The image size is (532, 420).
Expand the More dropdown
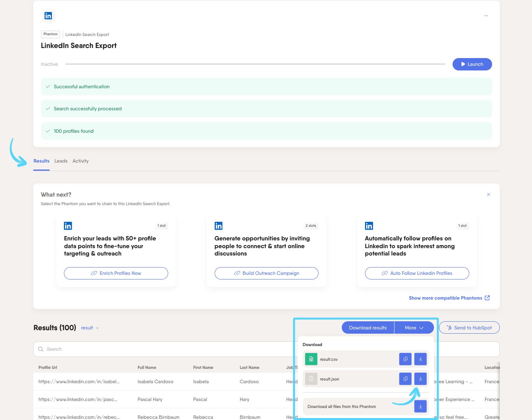414,328
